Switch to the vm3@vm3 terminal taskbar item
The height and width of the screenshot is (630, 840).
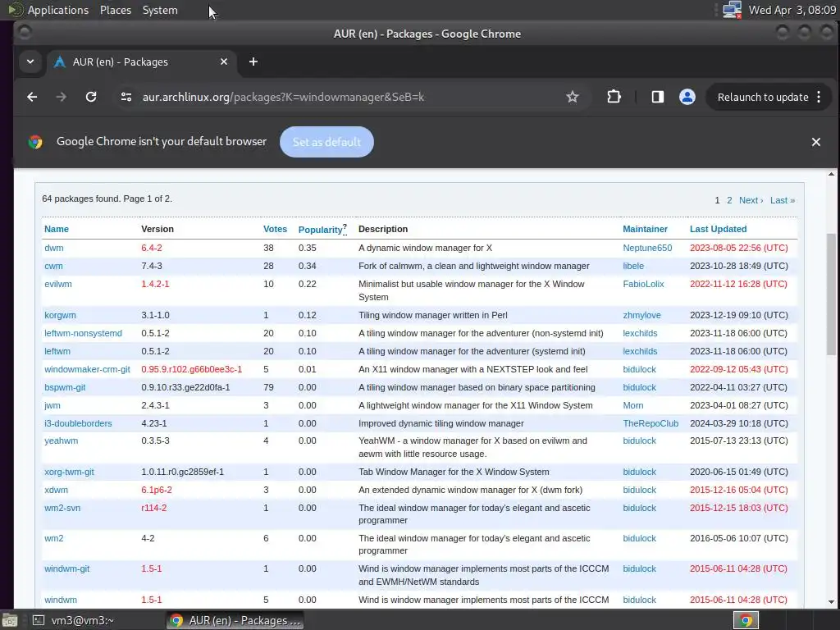[x=73, y=620]
